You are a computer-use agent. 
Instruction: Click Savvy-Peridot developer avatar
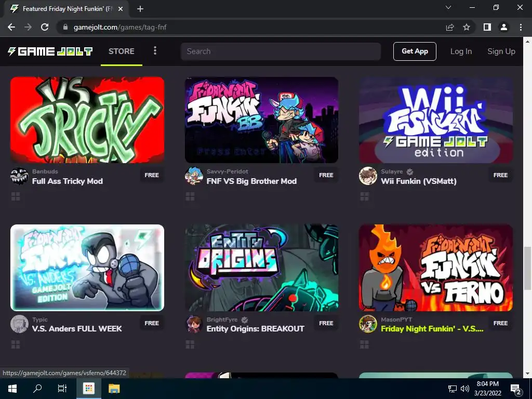pos(194,176)
